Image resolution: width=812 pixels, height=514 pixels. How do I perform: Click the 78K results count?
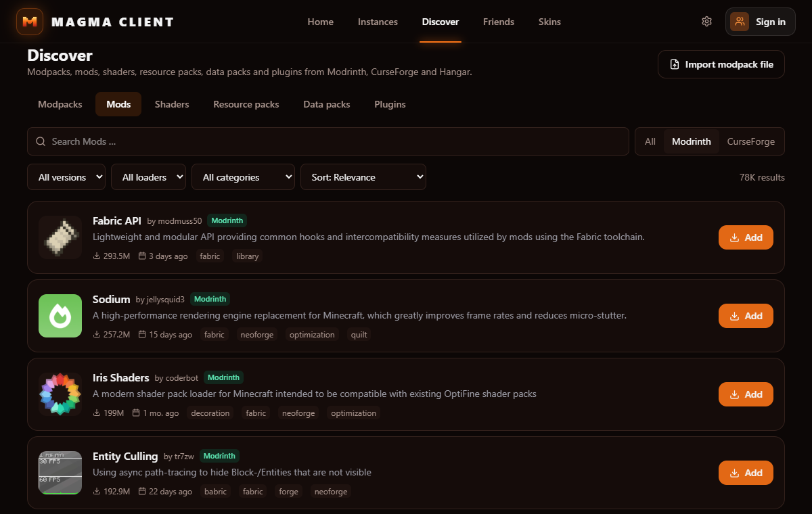click(x=762, y=177)
